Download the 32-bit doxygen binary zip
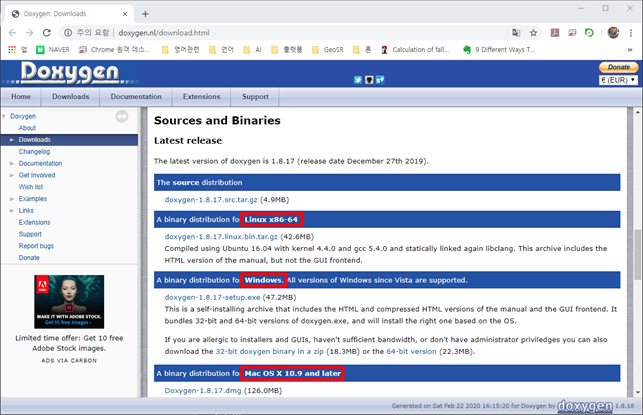The height and width of the screenshot is (415, 643). click(x=269, y=351)
